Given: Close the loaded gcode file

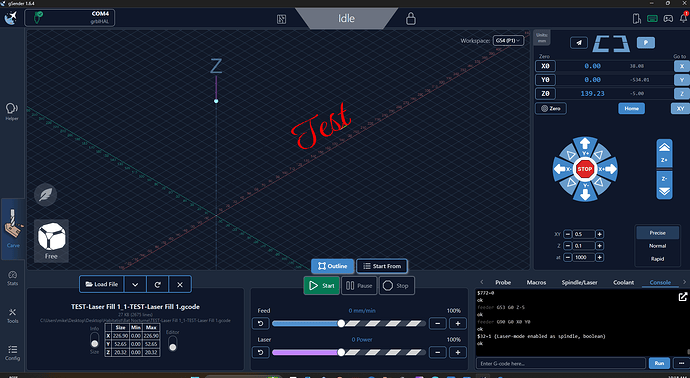Looking at the screenshot, I should pos(180,284).
